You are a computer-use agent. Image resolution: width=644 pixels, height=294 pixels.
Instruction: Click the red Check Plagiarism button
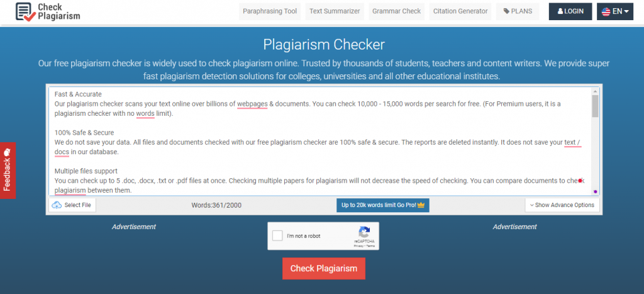(324, 269)
